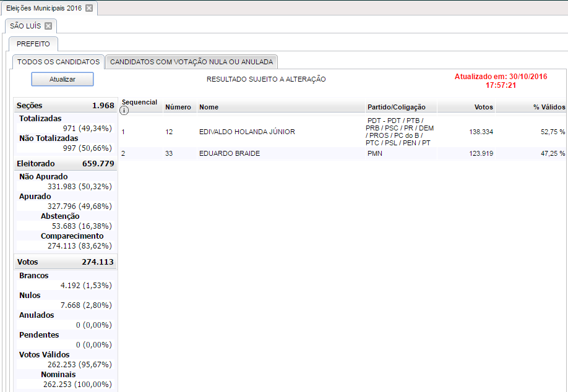Switch to Candidatos com Votação Nula ou Anulada tab
The image size is (568, 392).
191,62
